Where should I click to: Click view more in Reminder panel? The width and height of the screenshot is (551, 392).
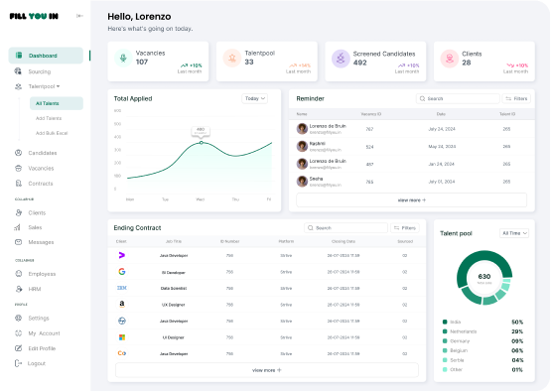411,199
